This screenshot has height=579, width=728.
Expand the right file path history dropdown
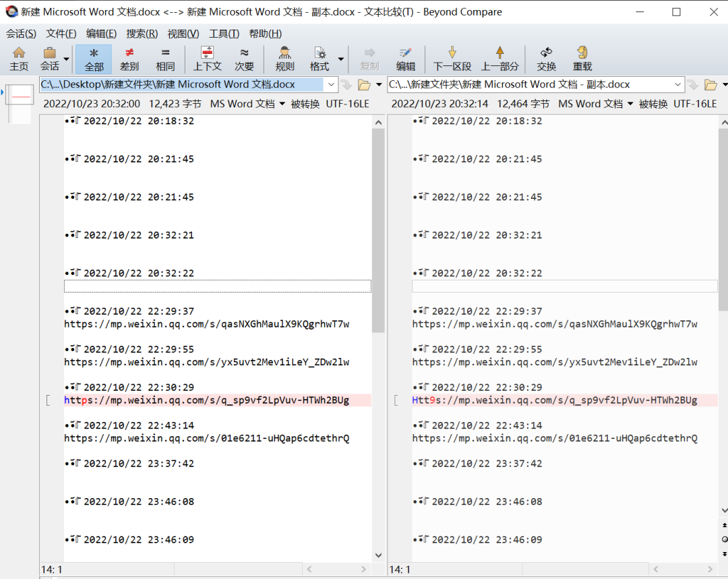(678, 84)
